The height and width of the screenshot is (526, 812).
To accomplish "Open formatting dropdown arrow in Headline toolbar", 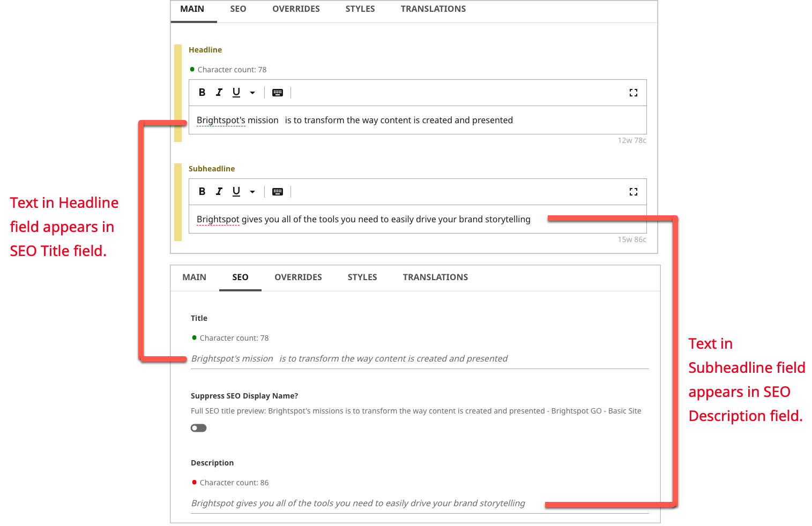I will [x=252, y=93].
